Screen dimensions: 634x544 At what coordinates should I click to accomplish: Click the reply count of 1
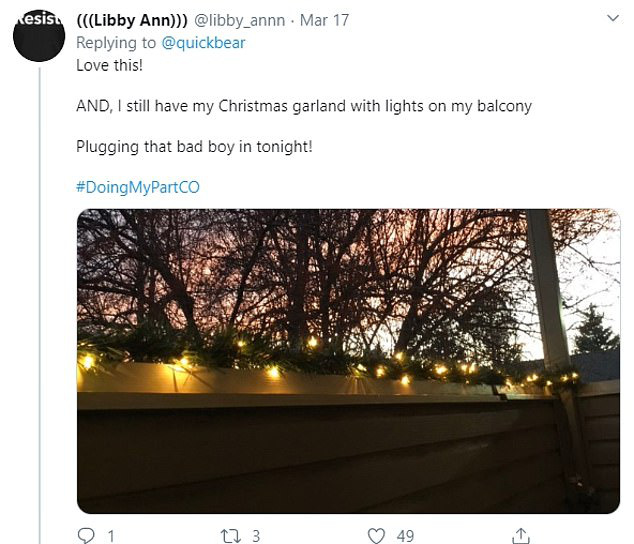coord(110,536)
